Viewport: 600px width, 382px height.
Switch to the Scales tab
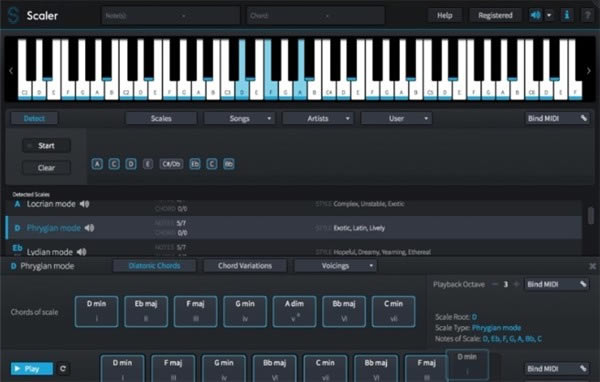(x=161, y=118)
